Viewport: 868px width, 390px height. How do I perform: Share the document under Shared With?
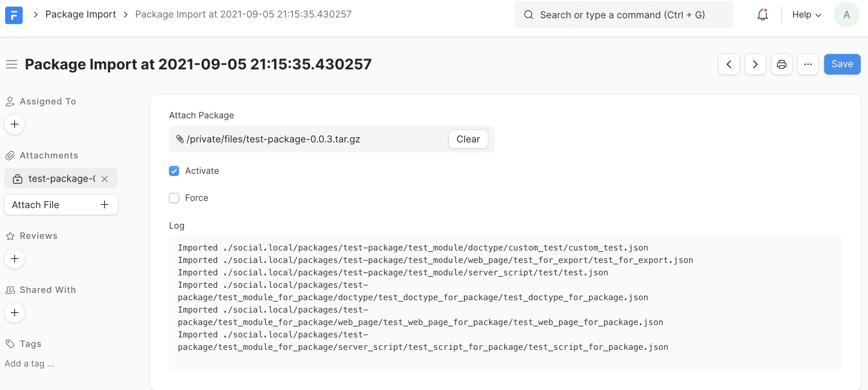coord(14,313)
